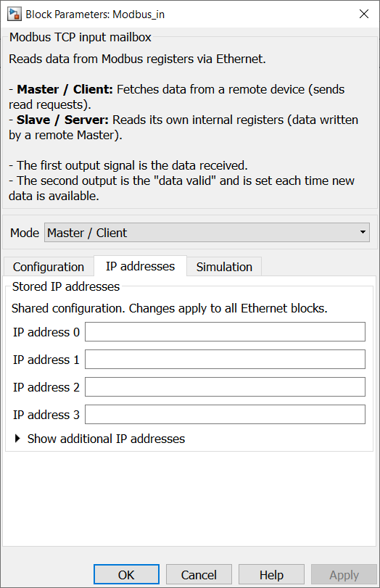The height and width of the screenshot is (588, 380).
Task: Open the Simulation tab
Action: pos(224,267)
